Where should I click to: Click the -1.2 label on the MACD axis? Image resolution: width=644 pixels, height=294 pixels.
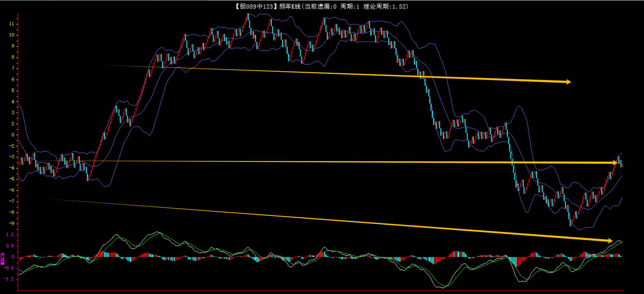[x=9, y=279]
